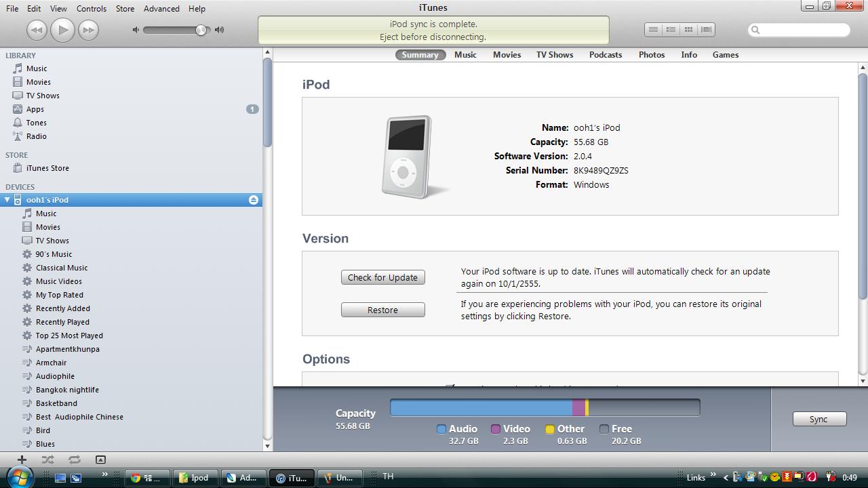Click the Sync button
This screenshot has height=488, width=868.
pos(818,419)
